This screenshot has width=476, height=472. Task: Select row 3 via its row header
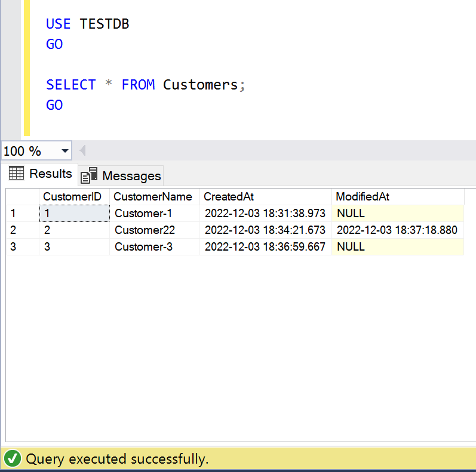click(x=22, y=246)
